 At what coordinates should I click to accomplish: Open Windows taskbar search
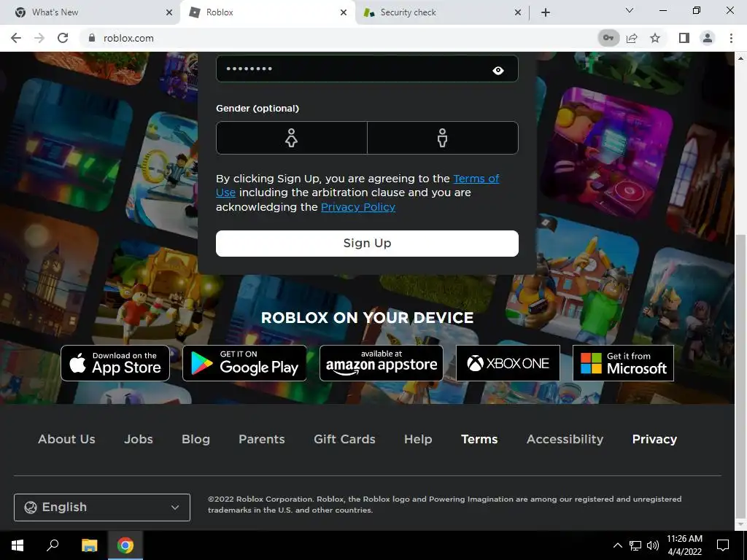coord(53,545)
